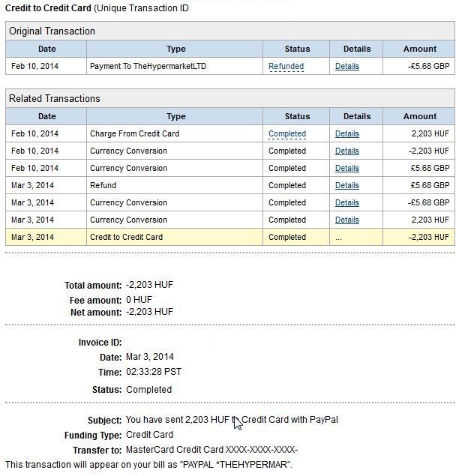Open Details for Mar 3 2,203 HUF conversion
The height and width of the screenshot is (476, 459).
tap(346, 220)
